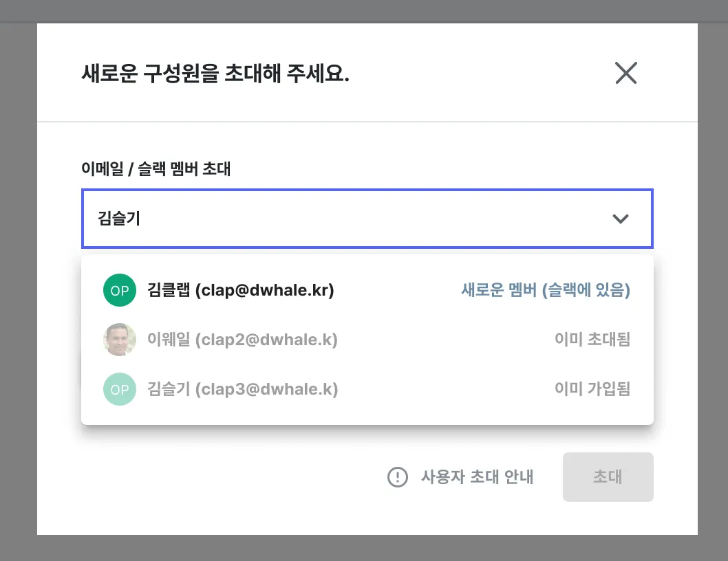Open the 사용자 초대 안내 guide link
The image size is (728, 561).
[x=477, y=476]
